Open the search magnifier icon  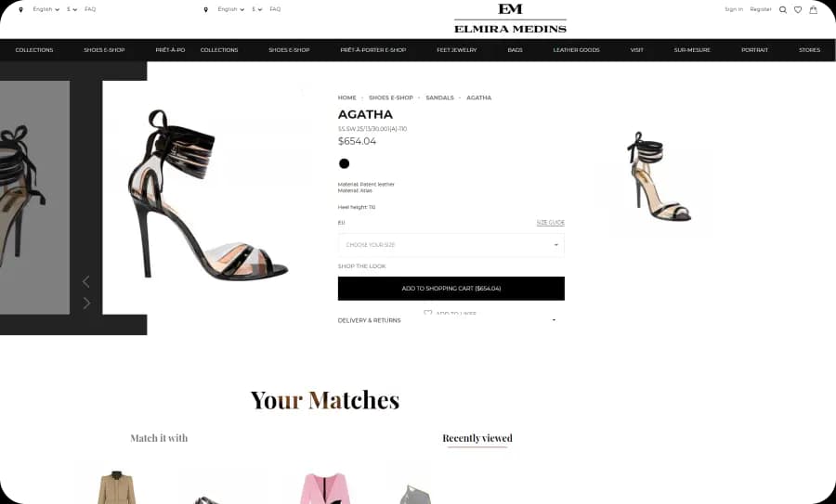click(x=783, y=9)
